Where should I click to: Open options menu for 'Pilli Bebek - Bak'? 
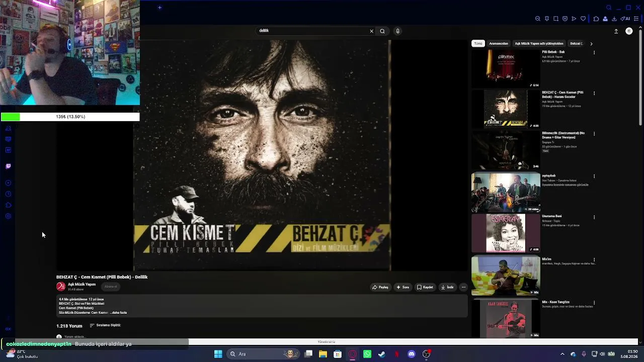click(x=594, y=52)
